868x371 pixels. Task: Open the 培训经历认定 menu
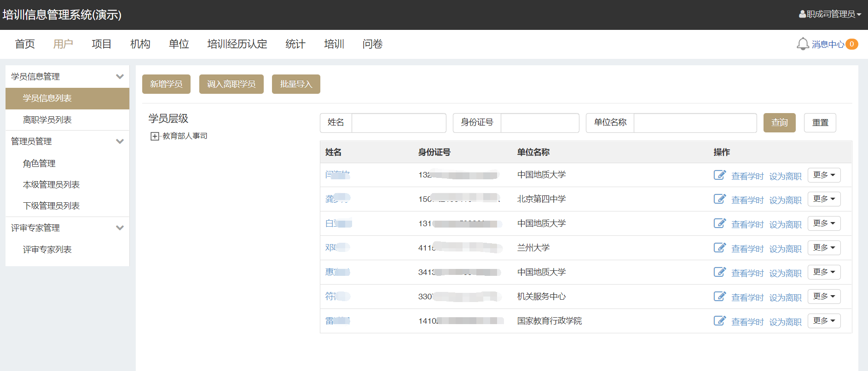tap(237, 44)
